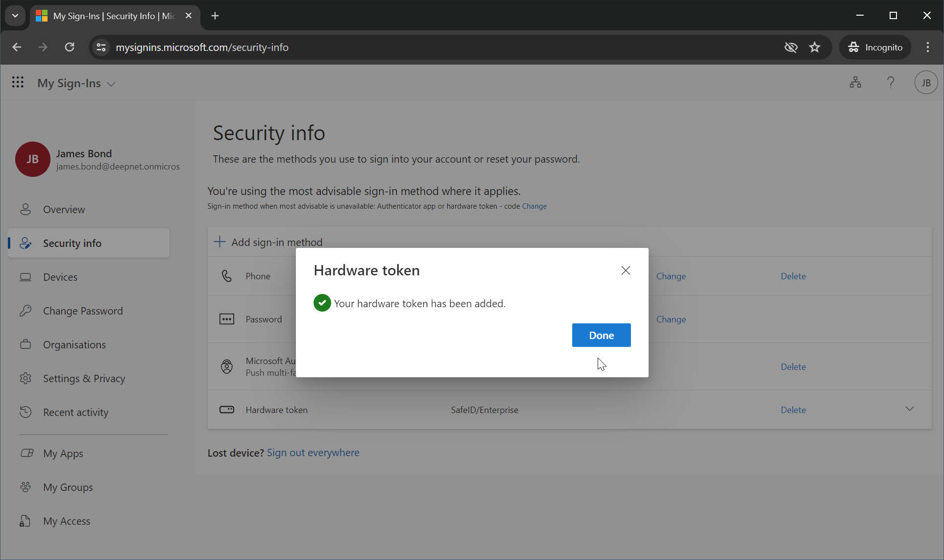Open Recent activity in sidebar

[75, 412]
